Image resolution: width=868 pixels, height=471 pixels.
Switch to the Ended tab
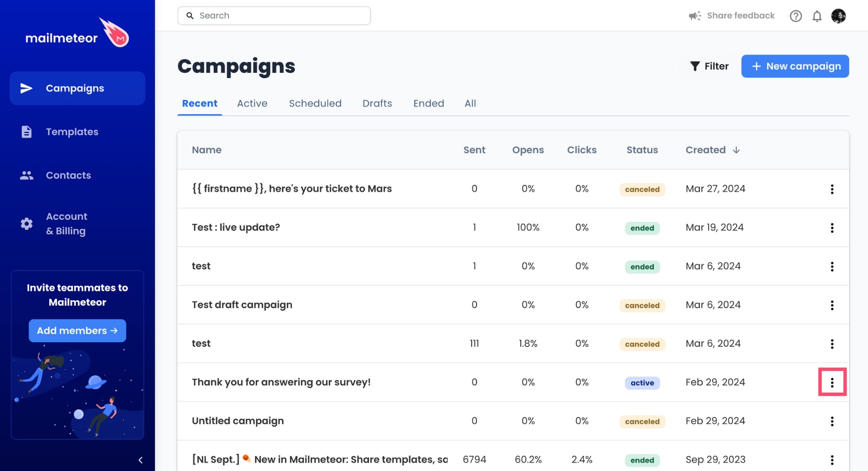(428, 104)
